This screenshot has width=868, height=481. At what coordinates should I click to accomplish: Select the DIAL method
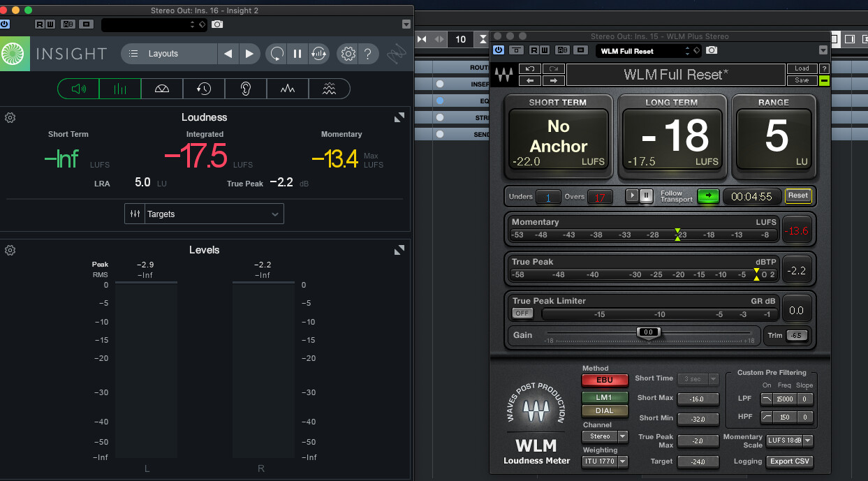point(604,411)
